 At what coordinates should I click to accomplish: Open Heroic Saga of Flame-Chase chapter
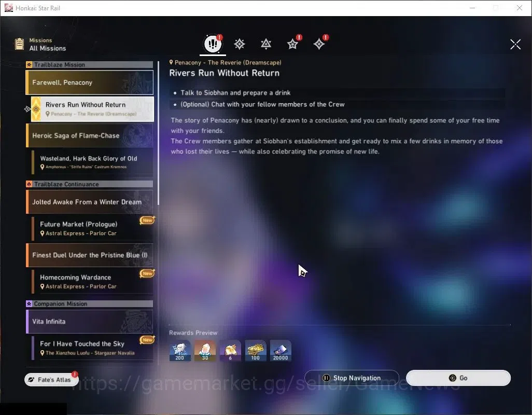[90, 135]
